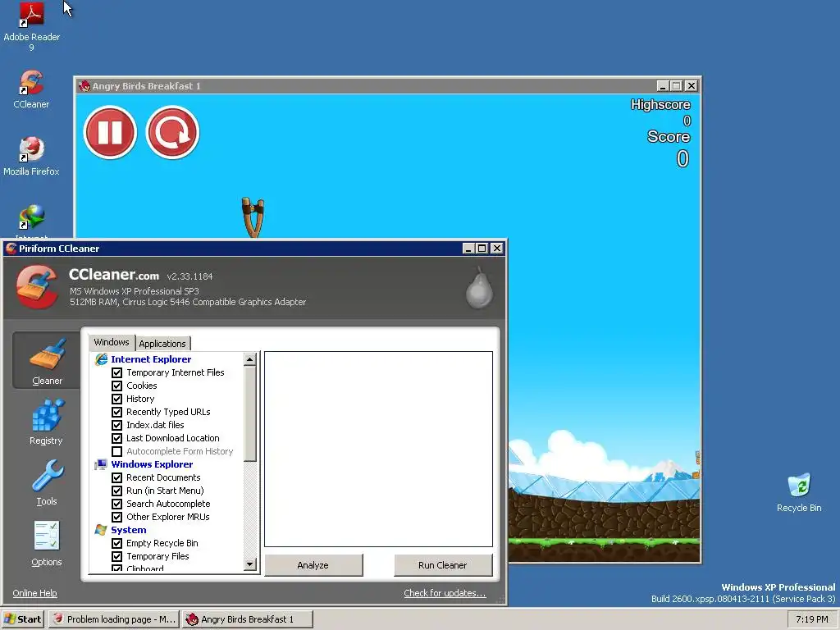The width and height of the screenshot is (840, 630).
Task: Click the pear icon in CCleaner header
Action: click(x=479, y=288)
